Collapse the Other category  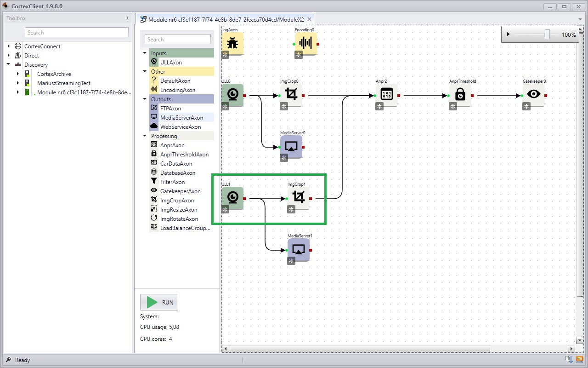[x=145, y=72]
